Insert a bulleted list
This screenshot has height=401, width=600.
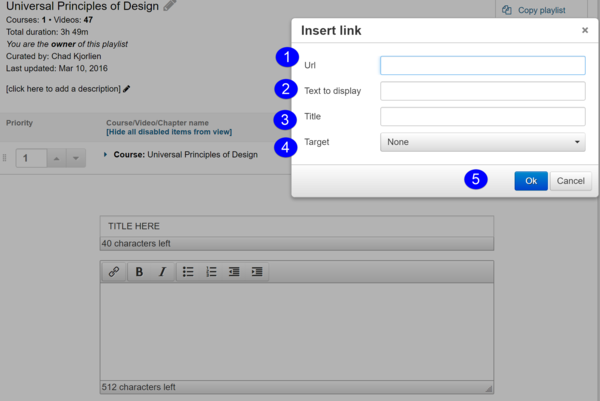[x=188, y=272]
